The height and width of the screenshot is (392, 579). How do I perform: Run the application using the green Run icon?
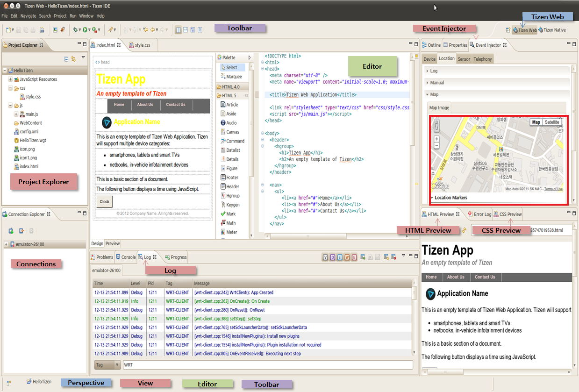(x=86, y=29)
